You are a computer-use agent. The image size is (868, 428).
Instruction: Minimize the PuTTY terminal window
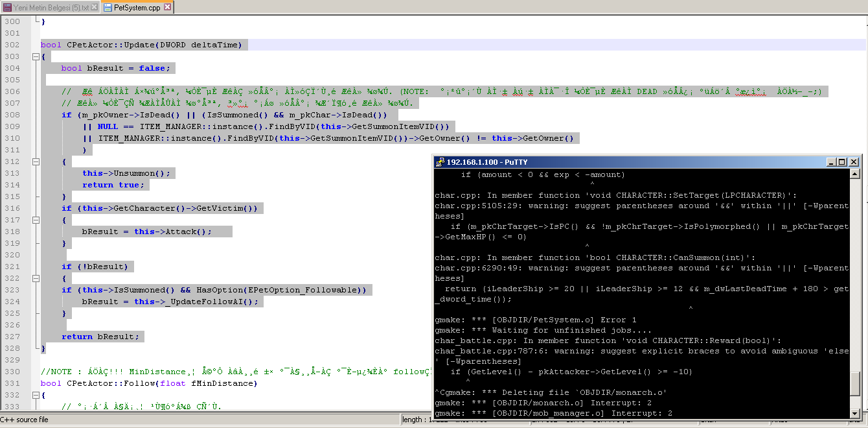[x=831, y=162]
